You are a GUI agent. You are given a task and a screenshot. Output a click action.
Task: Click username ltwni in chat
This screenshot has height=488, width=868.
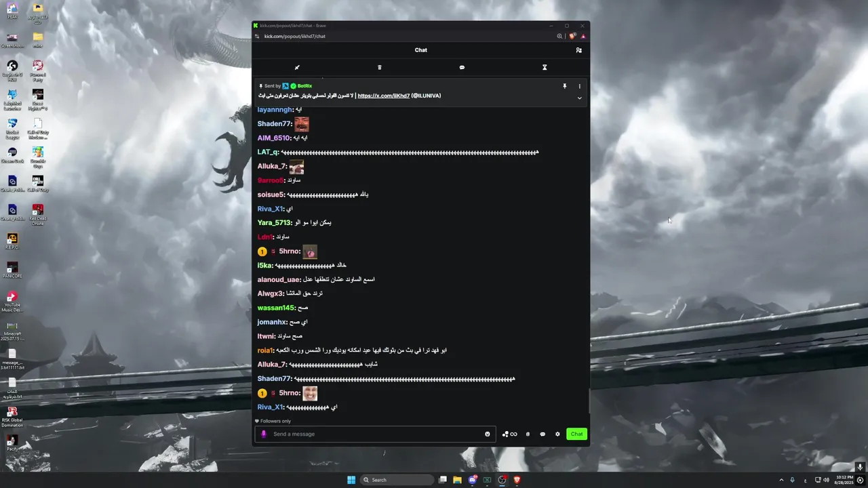pyautogui.click(x=267, y=337)
